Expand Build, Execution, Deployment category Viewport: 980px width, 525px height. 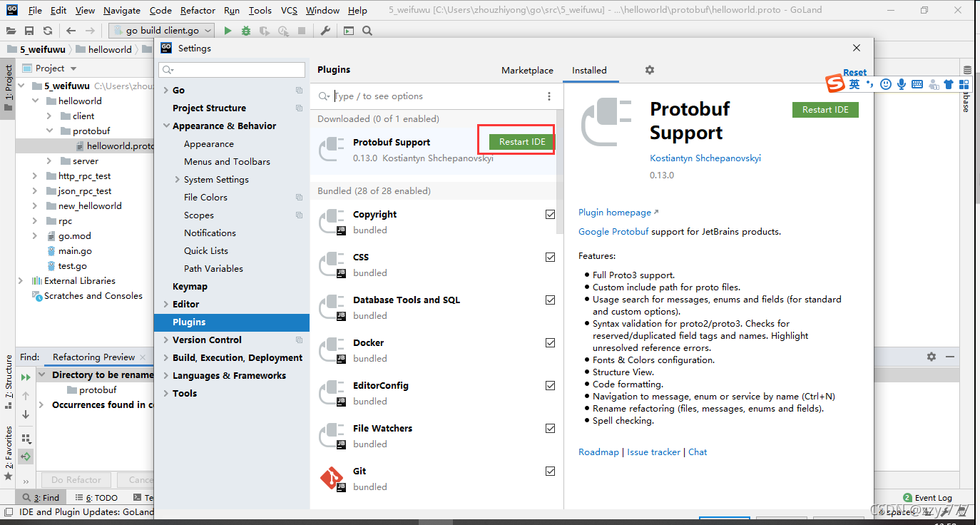pos(165,358)
